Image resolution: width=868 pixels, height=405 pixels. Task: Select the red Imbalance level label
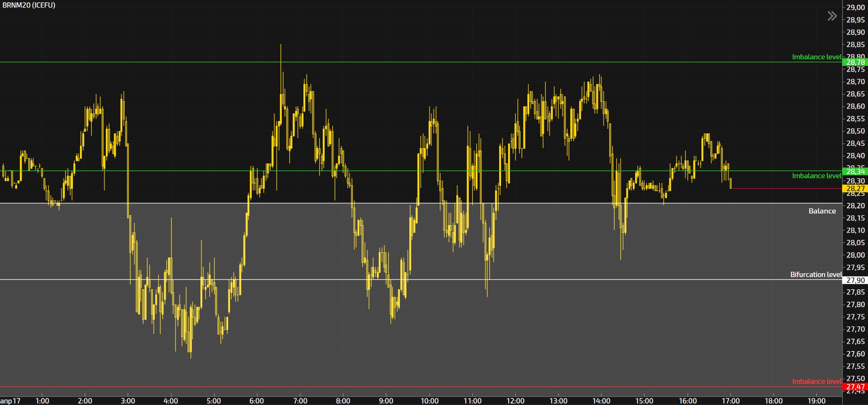(816, 381)
